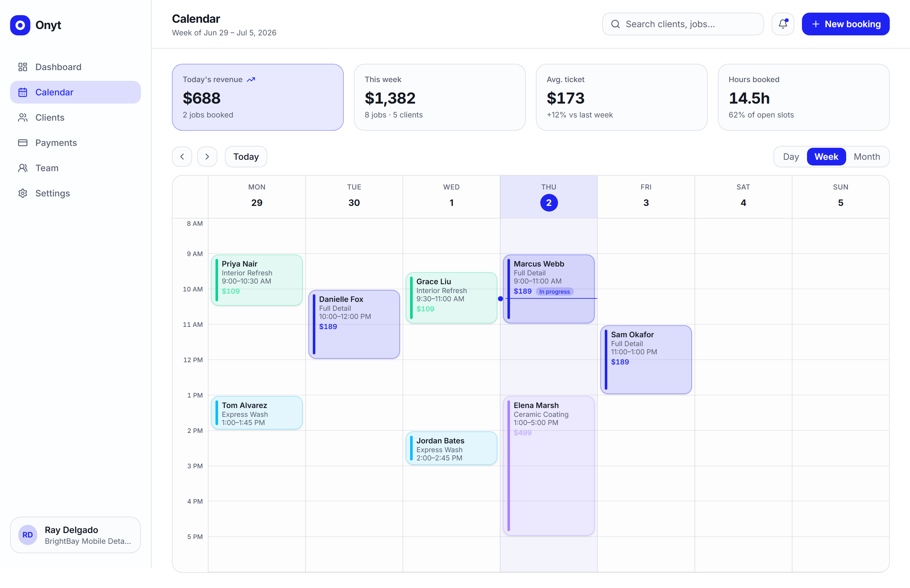Image resolution: width=910 pixels, height=588 pixels.
Task: Click the 12 PM time label
Action: coord(193,360)
